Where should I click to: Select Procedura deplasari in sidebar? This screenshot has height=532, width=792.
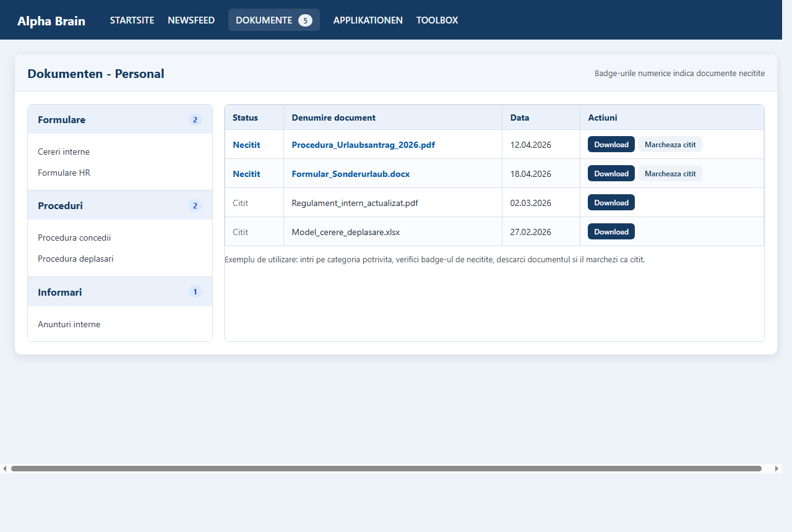(75, 259)
